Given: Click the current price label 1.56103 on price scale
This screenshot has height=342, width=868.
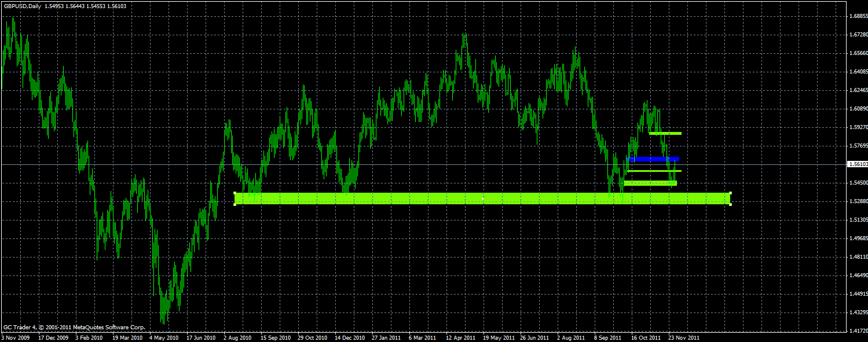Looking at the screenshot, I should (857, 164).
